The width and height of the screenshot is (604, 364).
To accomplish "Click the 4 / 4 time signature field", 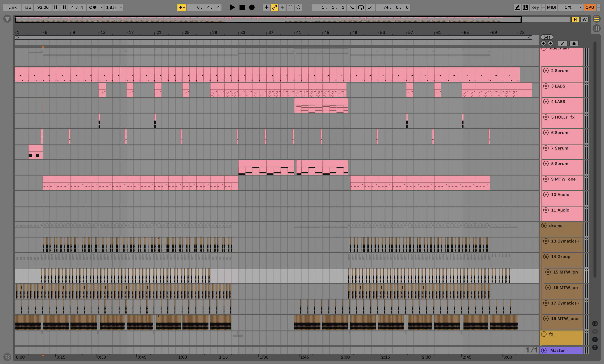I will pyautogui.click(x=77, y=7).
